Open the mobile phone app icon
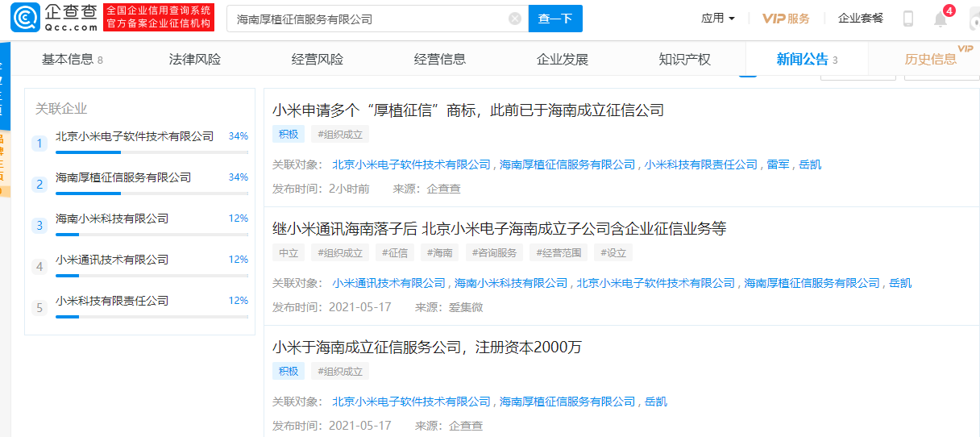This screenshot has height=437, width=980. [908, 19]
